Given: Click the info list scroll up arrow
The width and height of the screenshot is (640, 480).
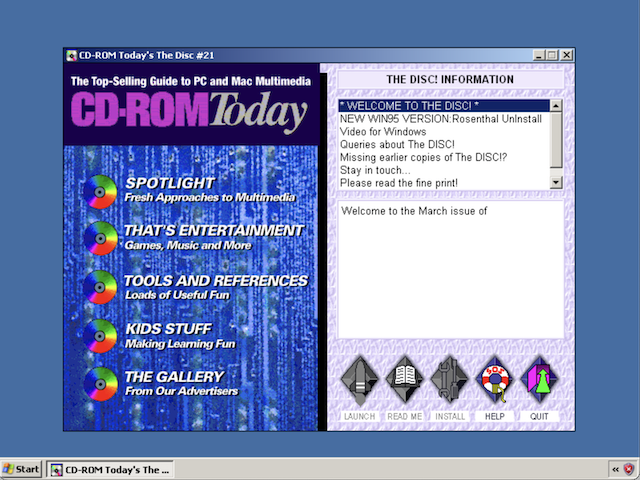Looking at the screenshot, I should click(x=556, y=106).
